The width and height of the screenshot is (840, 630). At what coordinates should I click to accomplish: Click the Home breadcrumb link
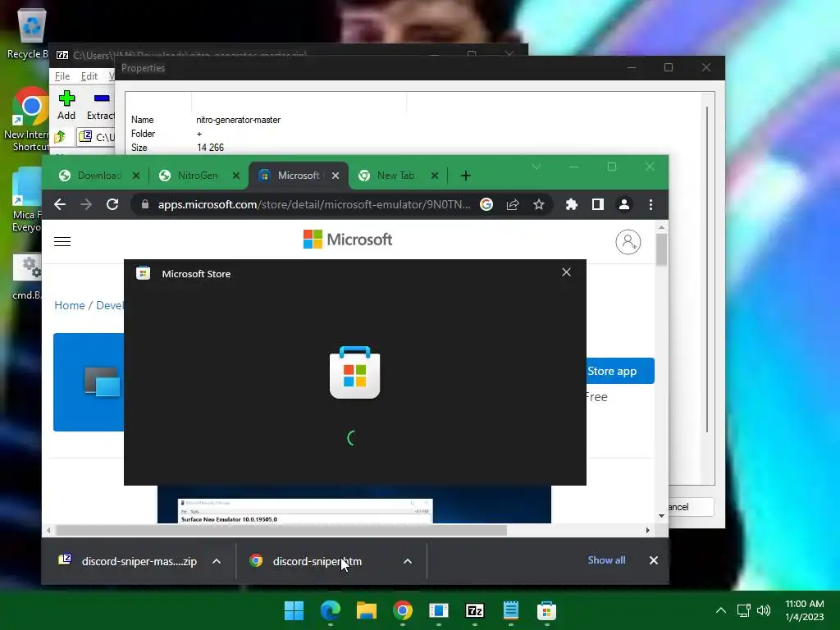pos(70,305)
